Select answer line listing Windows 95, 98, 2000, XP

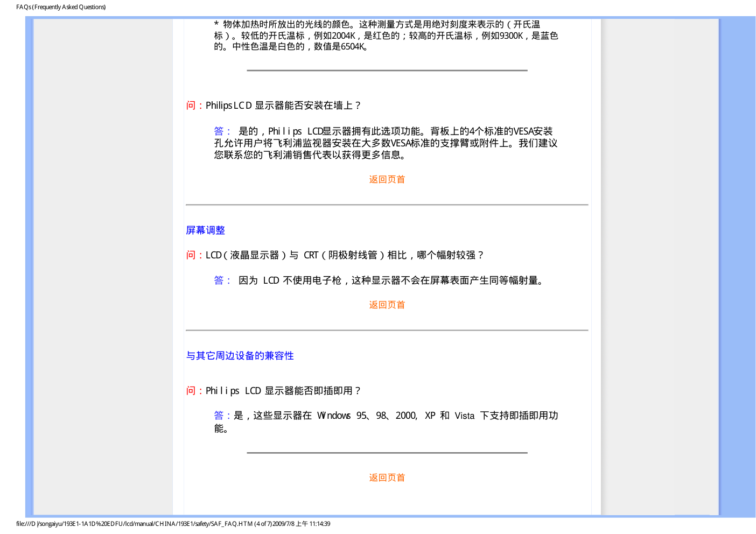coord(386,416)
